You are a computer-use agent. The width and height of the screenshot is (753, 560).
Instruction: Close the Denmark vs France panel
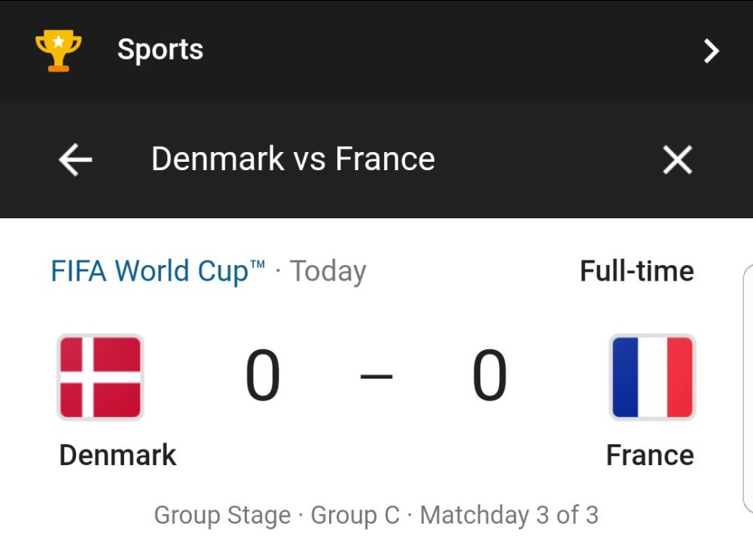tap(677, 160)
